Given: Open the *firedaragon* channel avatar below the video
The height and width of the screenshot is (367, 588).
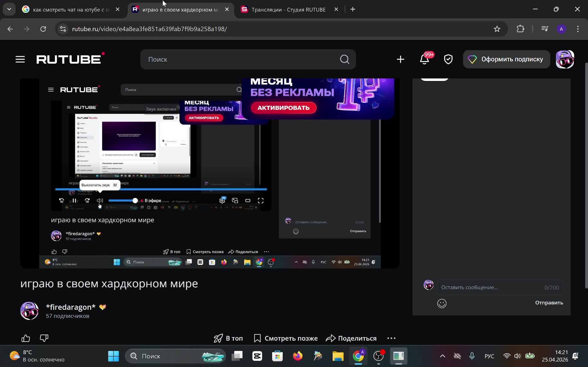Looking at the screenshot, I should 29,311.
